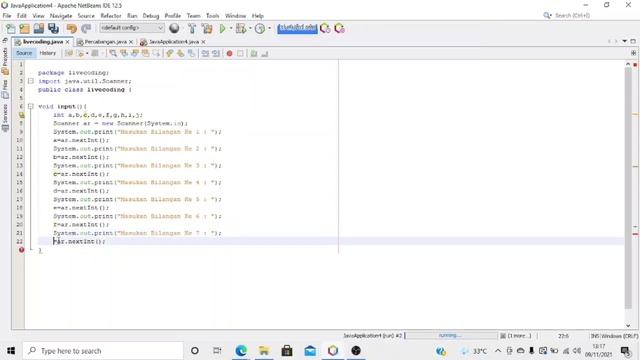Toggle Highlight Search editor icon
The image size is (640, 360).
(145, 53)
